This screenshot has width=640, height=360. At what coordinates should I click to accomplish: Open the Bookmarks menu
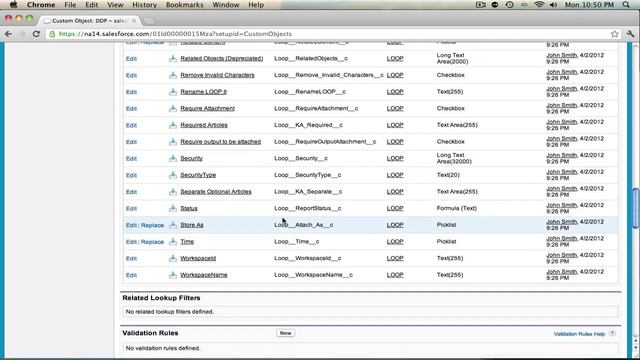[x=184, y=5]
